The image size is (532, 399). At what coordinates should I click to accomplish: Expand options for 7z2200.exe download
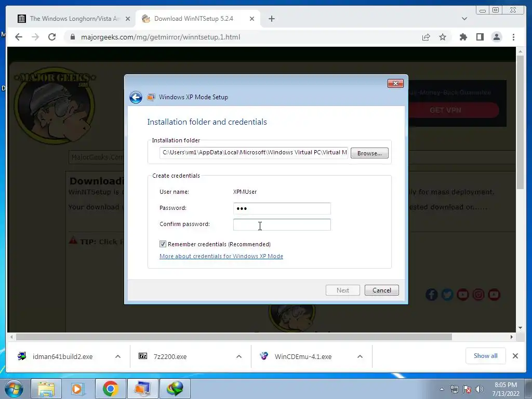point(239,356)
